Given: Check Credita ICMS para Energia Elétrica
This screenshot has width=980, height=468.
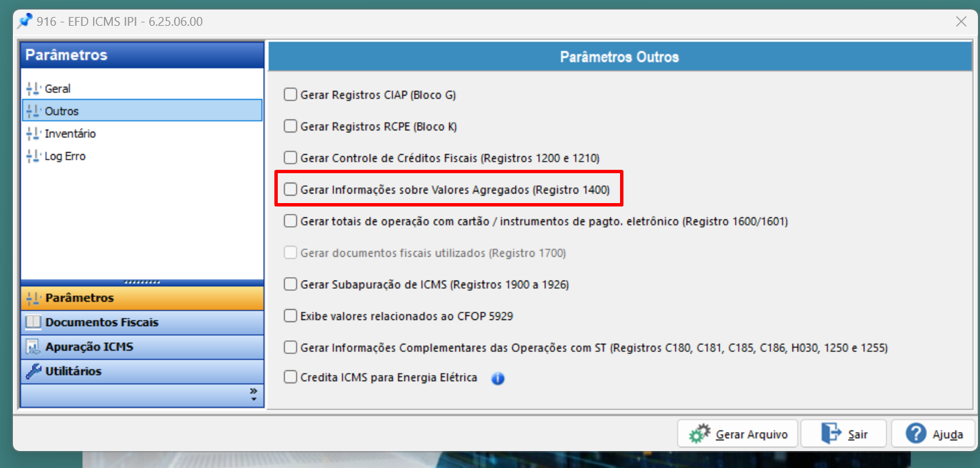Looking at the screenshot, I should point(291,377).
